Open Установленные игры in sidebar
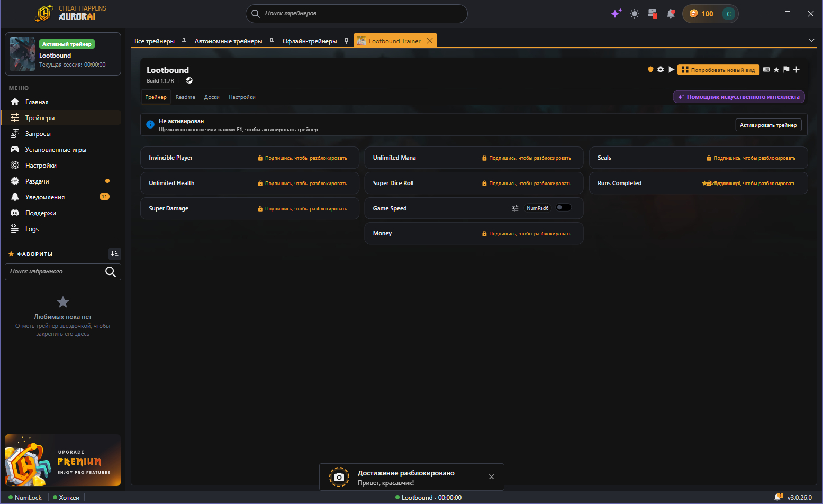 (x=63, y=150)
